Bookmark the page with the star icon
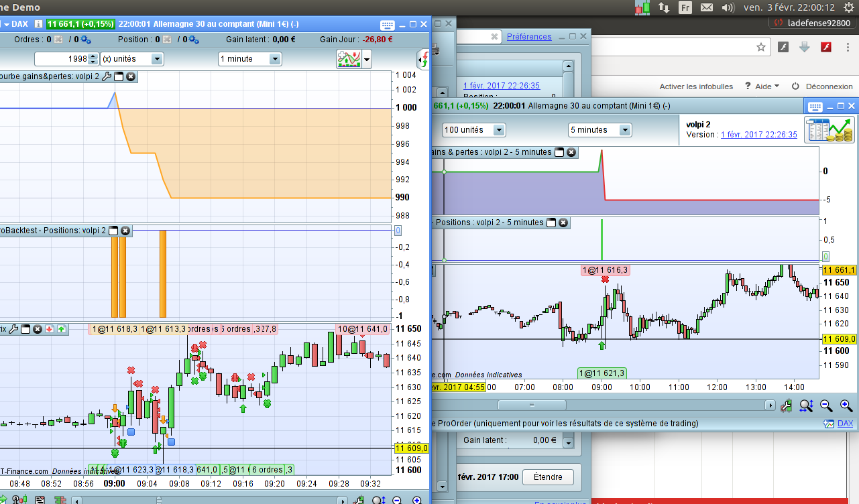 click(761, 47)
